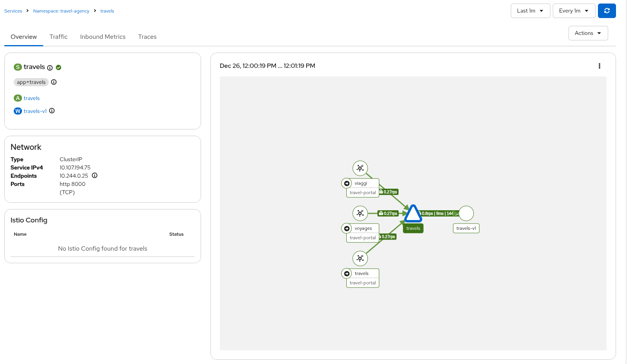Screen dimensions: 627x364
Task: Open the Every 1m refresh interval dropdown
Action: tap(574, 11)
